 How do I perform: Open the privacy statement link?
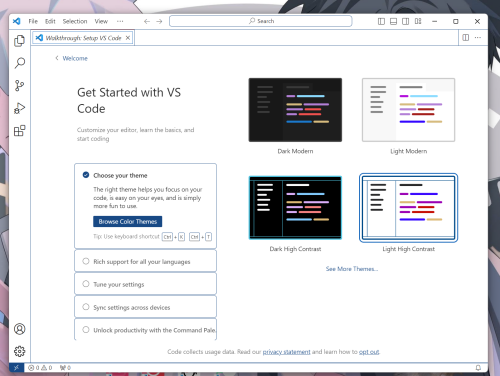pos(286,352)
